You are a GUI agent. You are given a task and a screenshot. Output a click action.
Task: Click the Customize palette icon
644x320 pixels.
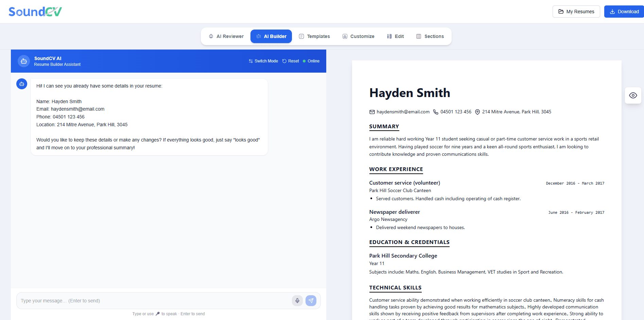click(345, 36)
